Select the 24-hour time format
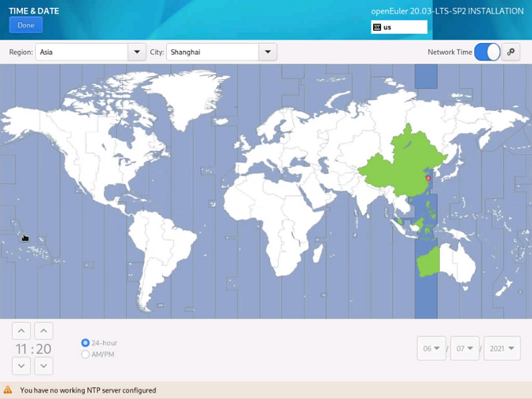532x399 pixels. click(x=86, y=343)
